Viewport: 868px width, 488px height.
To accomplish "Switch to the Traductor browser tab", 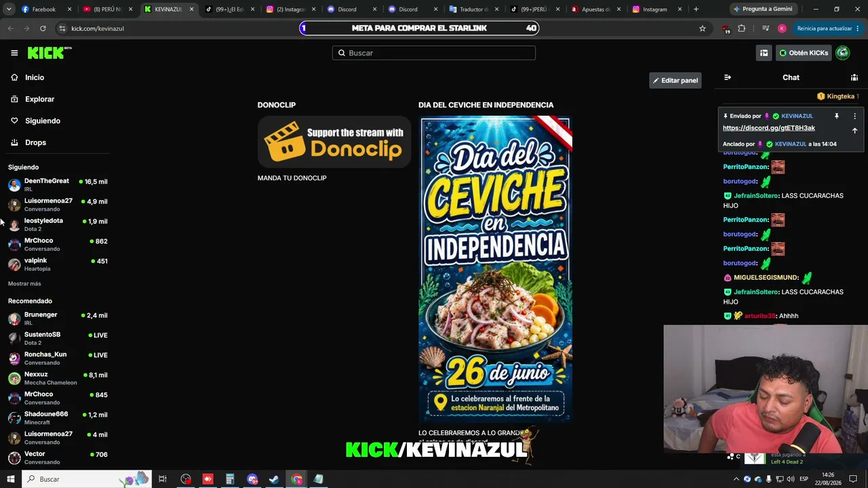I will [x=475, y=9].
